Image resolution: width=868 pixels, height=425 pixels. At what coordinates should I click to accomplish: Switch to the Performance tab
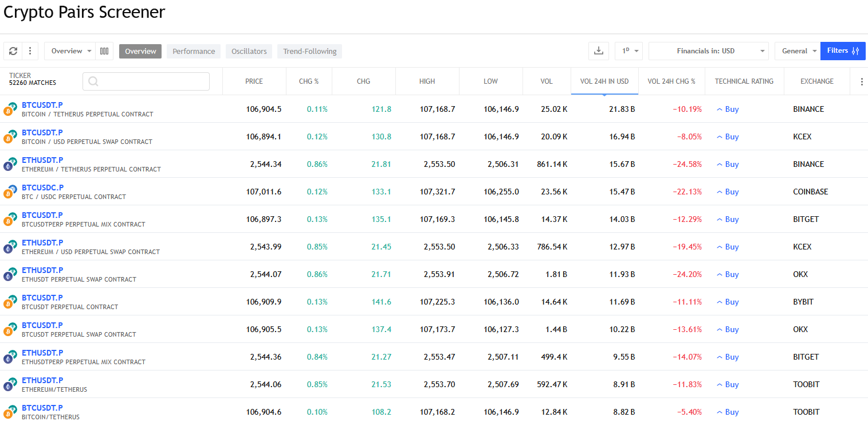coord(194,51)
